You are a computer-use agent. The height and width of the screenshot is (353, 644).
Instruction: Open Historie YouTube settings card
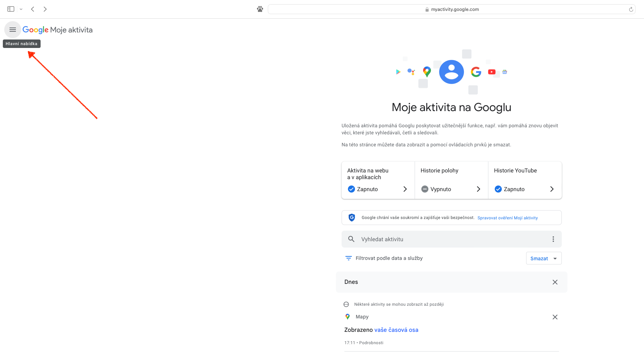[524, 180]
